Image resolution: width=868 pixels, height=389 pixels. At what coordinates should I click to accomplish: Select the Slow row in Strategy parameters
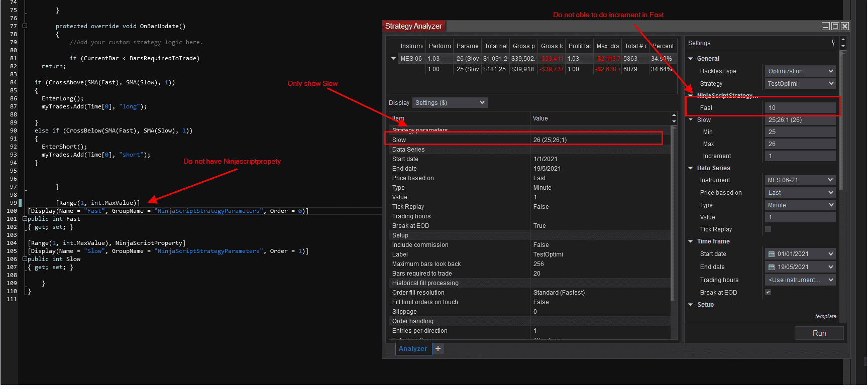click(529, 140)
